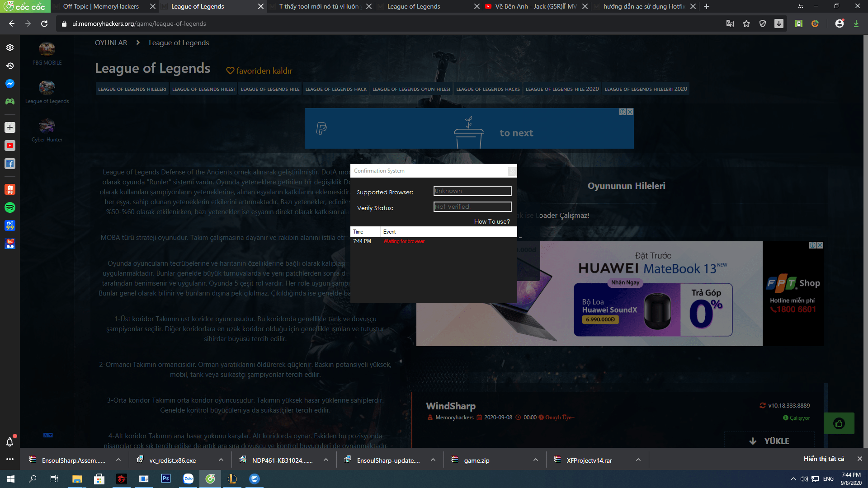Click the Time column header
The height and width of the screenshot is (488, 868).
coord(365,232)
